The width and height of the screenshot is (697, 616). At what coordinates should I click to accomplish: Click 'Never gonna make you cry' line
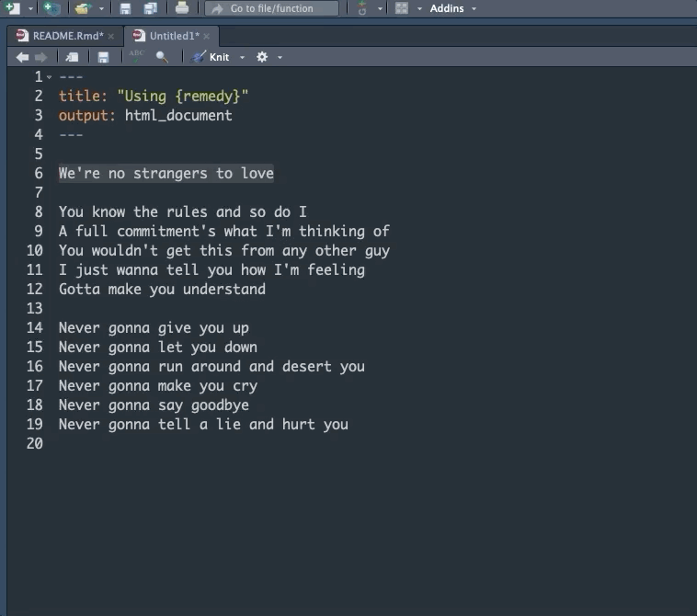point(158,386)
